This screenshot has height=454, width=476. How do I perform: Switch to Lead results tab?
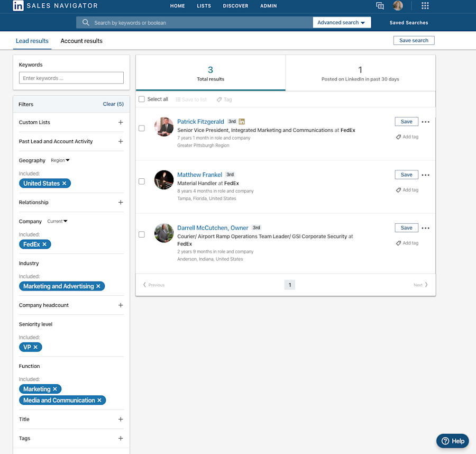click(32, 41)
